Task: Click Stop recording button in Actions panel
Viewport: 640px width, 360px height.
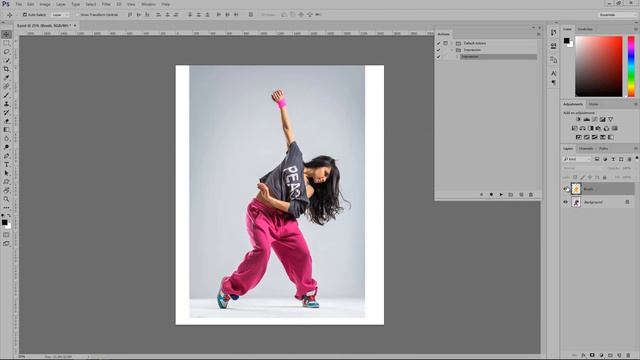Action: point(481,195)
